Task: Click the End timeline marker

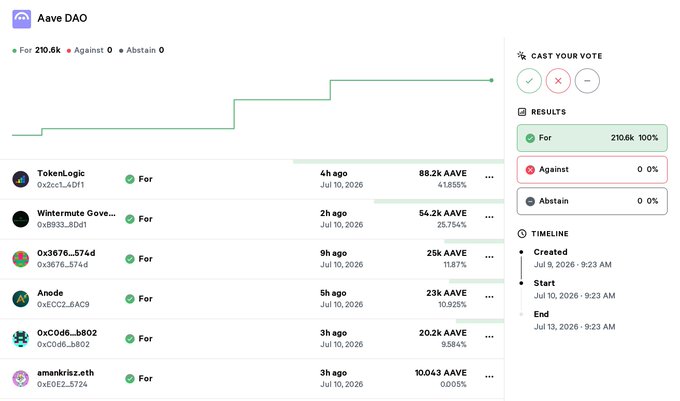Action: click(x=521, y=314)
